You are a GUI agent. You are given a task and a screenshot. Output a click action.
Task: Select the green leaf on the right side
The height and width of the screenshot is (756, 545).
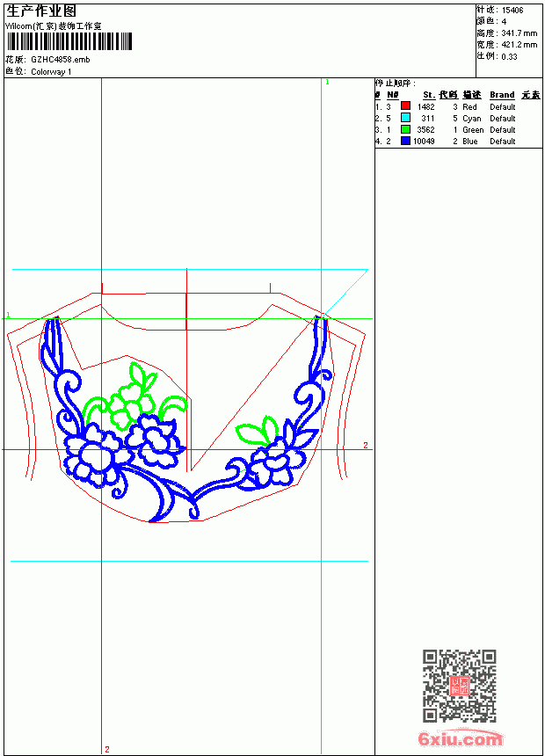257,431
